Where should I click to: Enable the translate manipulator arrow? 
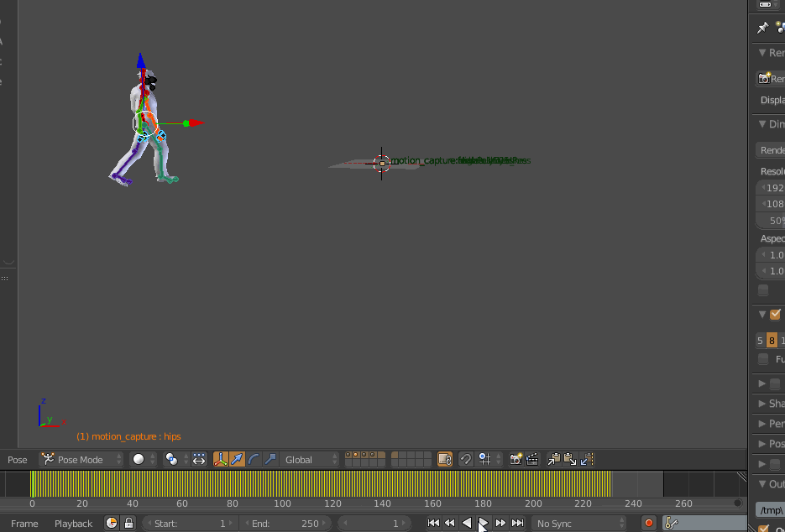[238, 460]
